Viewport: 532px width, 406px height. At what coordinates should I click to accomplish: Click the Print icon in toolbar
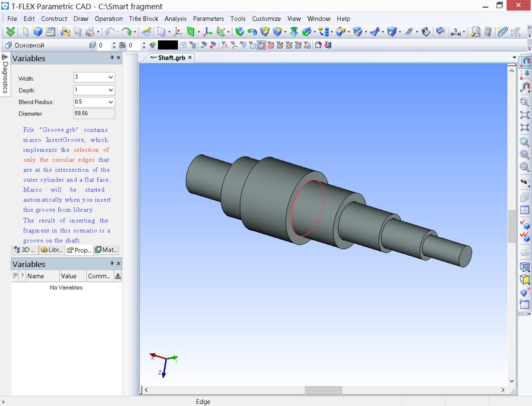pos(90,32)
